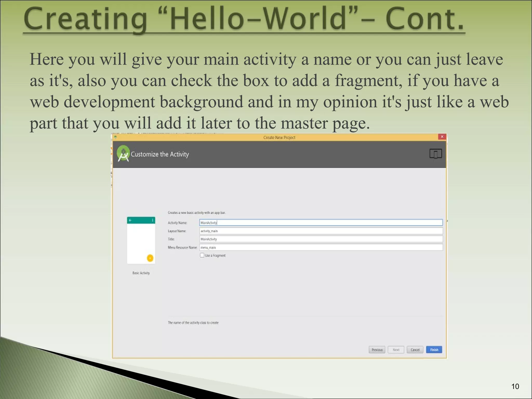Close the Create New Project dialog
Screen dimensions: 532x399
[442, 137]
